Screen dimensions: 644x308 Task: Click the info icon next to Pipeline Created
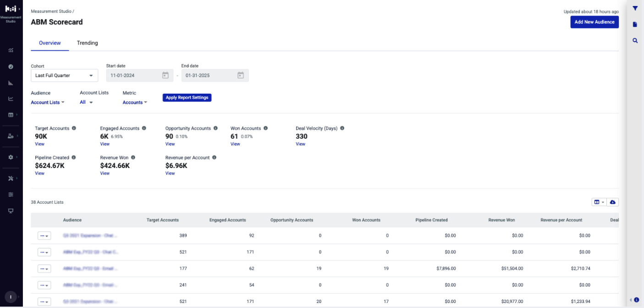point(74,157)
